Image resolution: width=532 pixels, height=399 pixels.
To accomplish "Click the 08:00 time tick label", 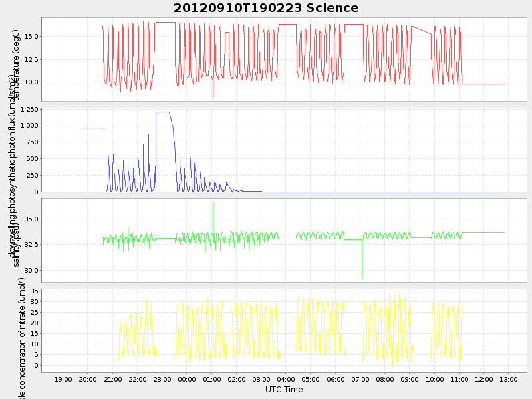I will [x=385, y=379].
